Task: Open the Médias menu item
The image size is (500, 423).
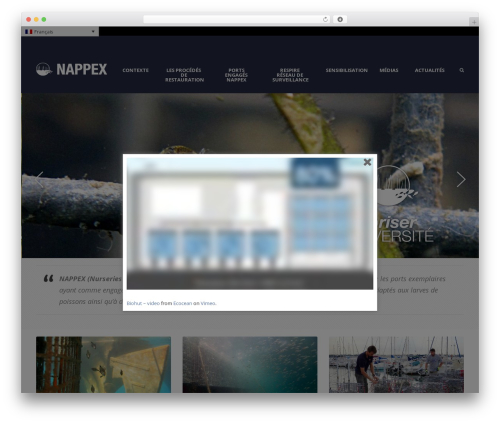Action: point(389,70)
